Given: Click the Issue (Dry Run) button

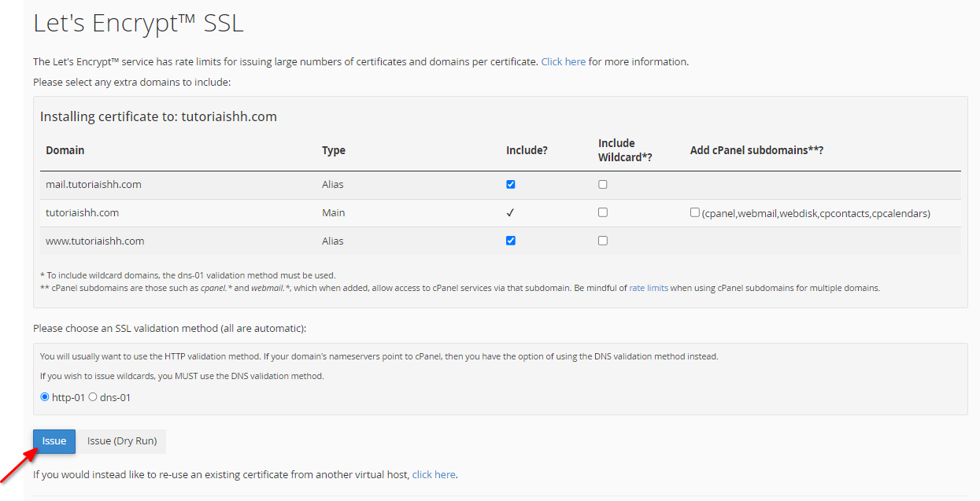Looking at the screenshot, I should pos(121,441).
